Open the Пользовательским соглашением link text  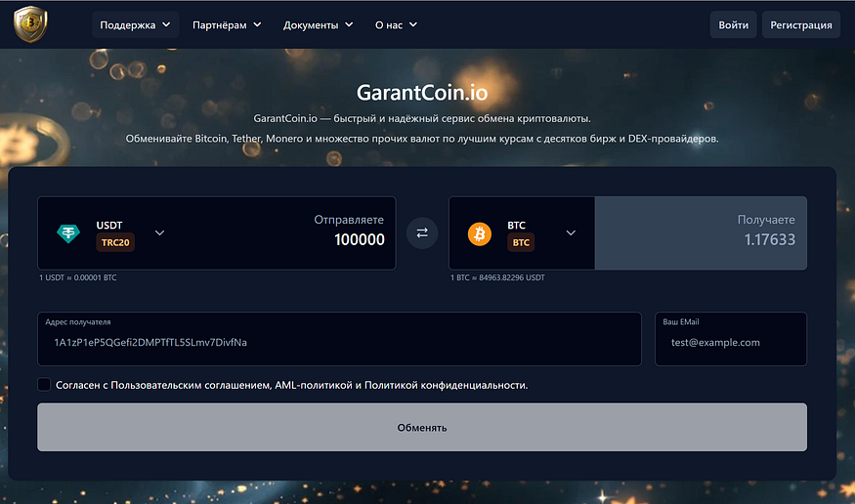(192, 385)
